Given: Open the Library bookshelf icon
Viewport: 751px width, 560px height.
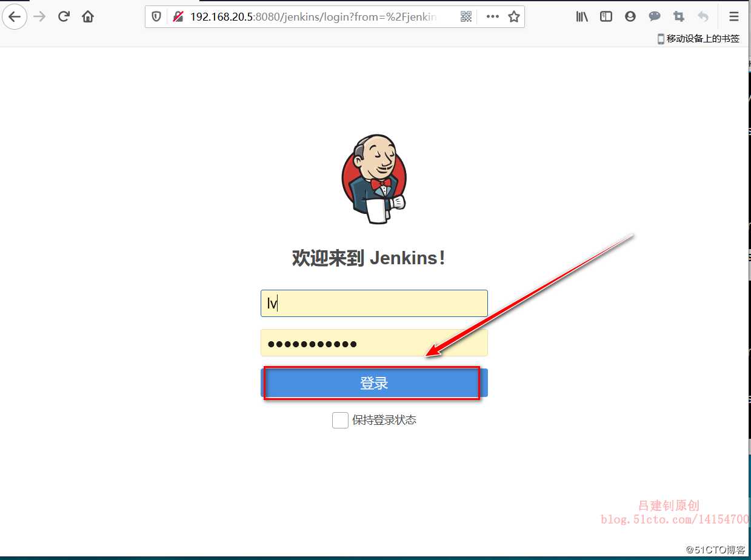Looking at the screenshot, I should pos(582,17).
